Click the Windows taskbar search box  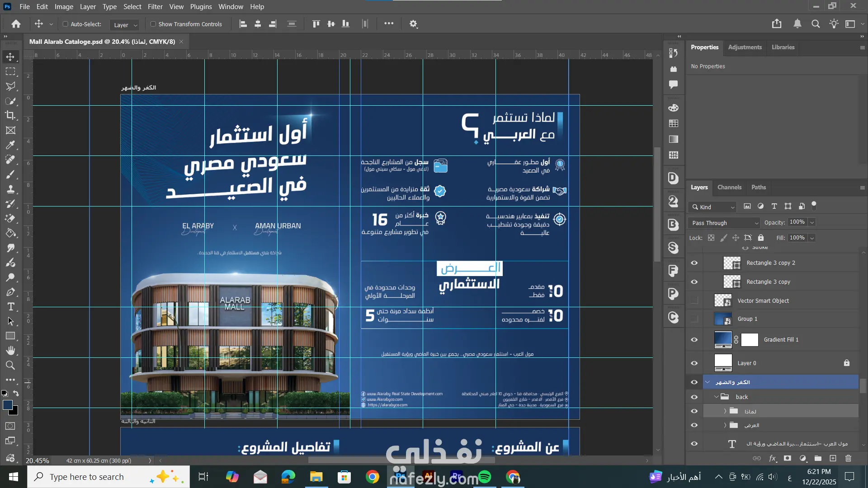[108, 477]
